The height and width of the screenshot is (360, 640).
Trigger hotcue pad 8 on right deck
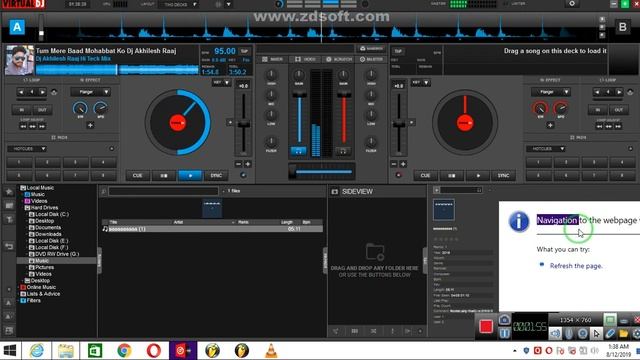pyautogui.click(x=622, y=176)
